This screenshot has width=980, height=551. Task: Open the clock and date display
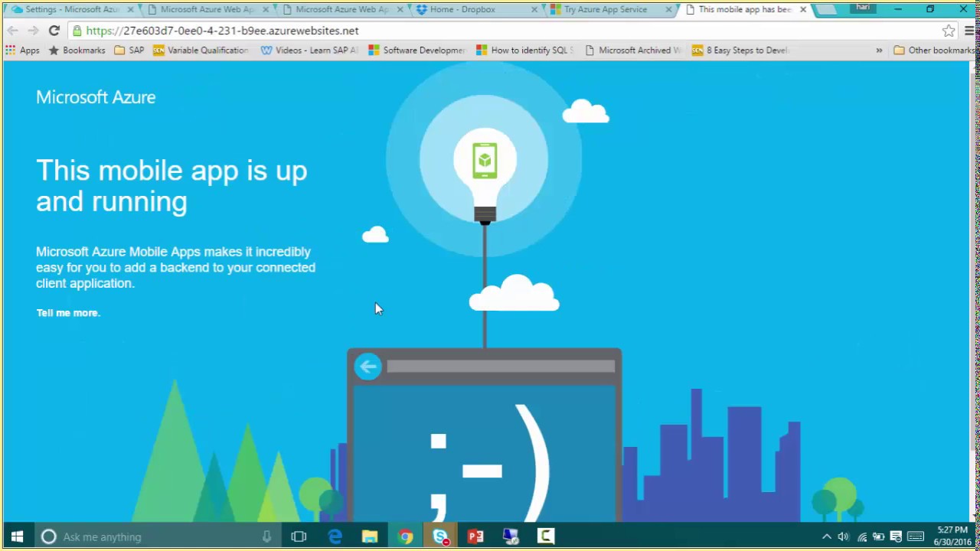pyautogui.click(x=952, y=536)
